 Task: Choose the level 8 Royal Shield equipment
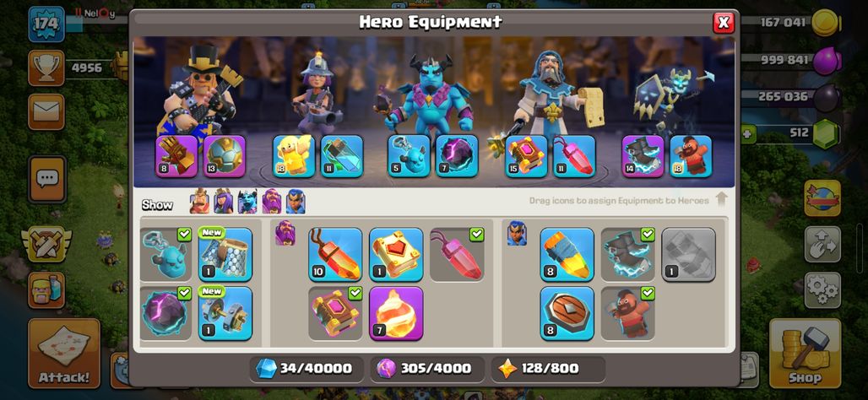567,313
